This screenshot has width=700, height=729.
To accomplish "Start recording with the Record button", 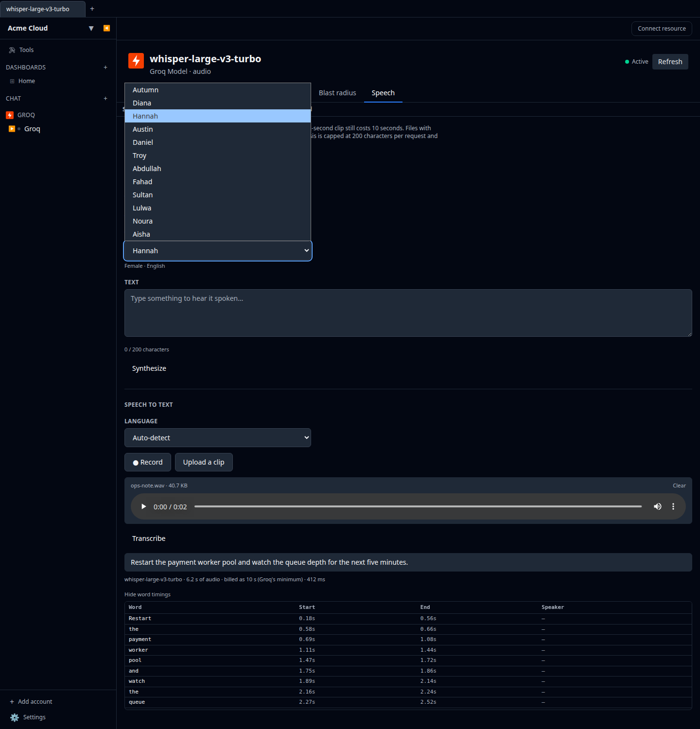I will tap(148, 462).
